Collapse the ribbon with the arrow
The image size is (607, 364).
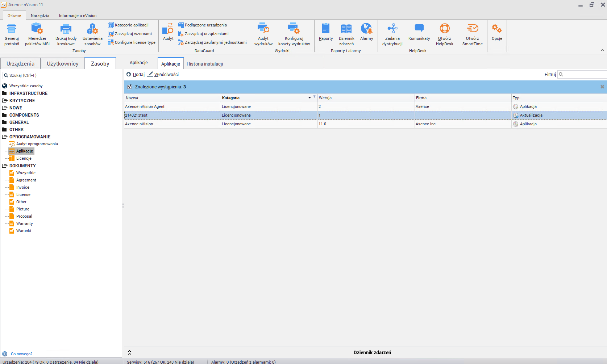coord(602,50)
